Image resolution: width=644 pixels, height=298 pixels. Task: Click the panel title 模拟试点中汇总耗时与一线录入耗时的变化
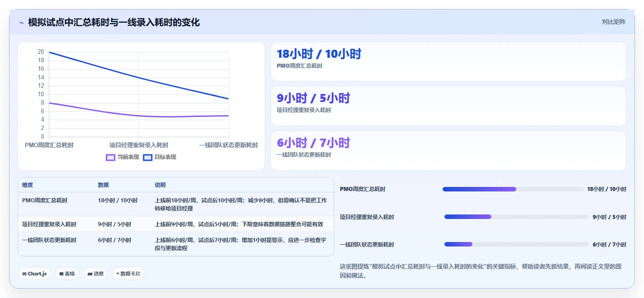(114, 22)
